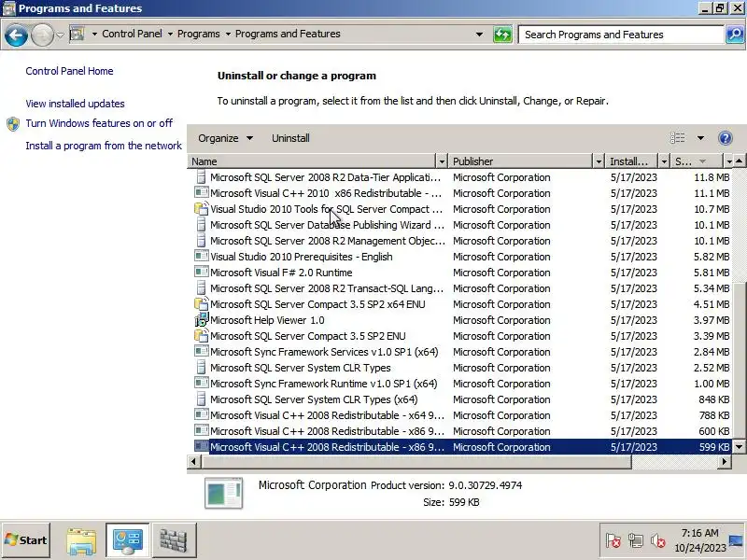
Task: Click icon of Microsoft SQL Server System CLR Types (x64)
Action: coord(202,399)
